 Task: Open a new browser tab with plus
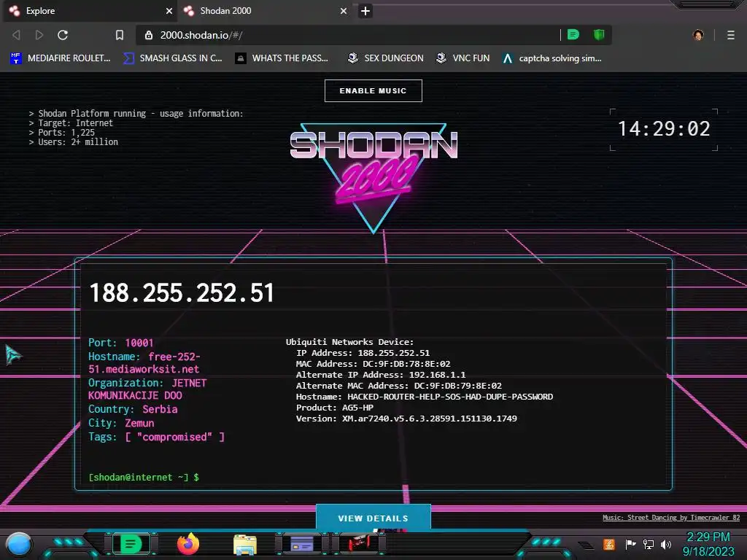pos(365,11)
